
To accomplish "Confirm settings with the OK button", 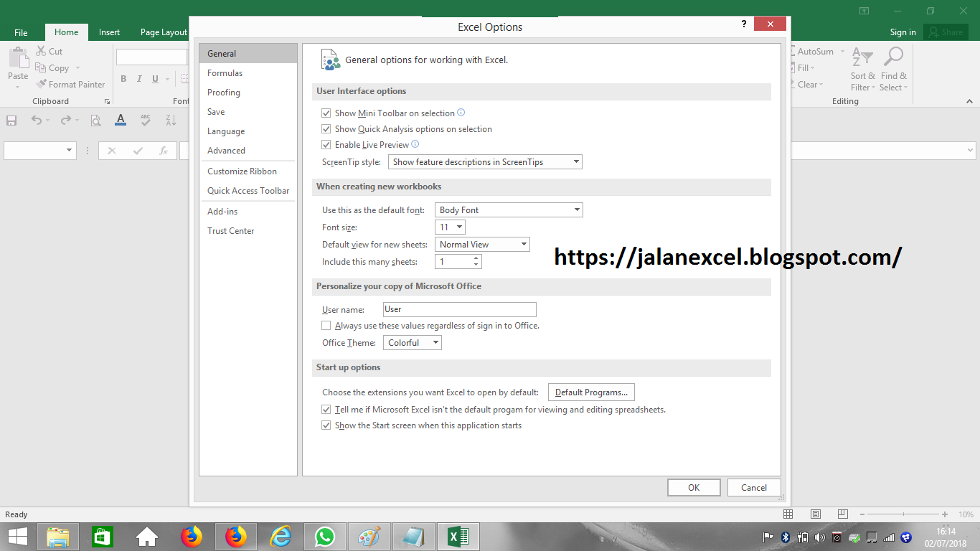I will (693, 487).
